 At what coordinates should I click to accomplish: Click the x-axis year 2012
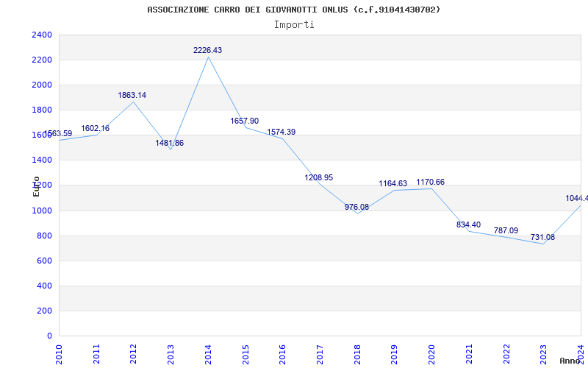(x=134, y=354)
